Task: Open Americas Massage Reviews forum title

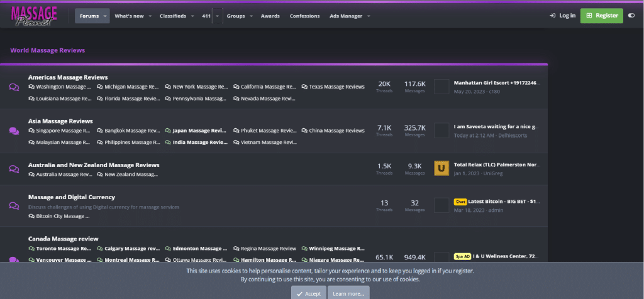Action: click(68, 77)
